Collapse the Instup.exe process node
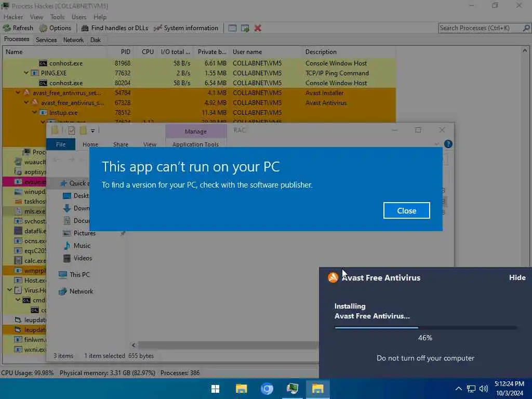 tap(35, 112)
